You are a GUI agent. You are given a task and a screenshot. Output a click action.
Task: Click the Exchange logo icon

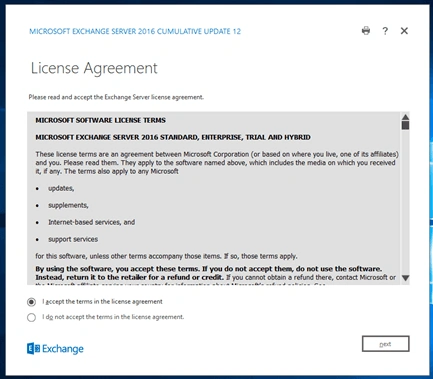coord(33,349)
